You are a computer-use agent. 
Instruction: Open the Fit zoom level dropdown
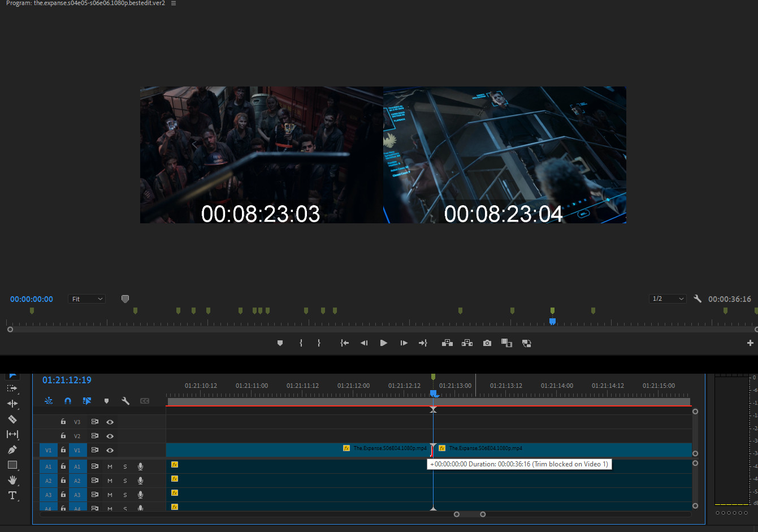click(87, 299)
